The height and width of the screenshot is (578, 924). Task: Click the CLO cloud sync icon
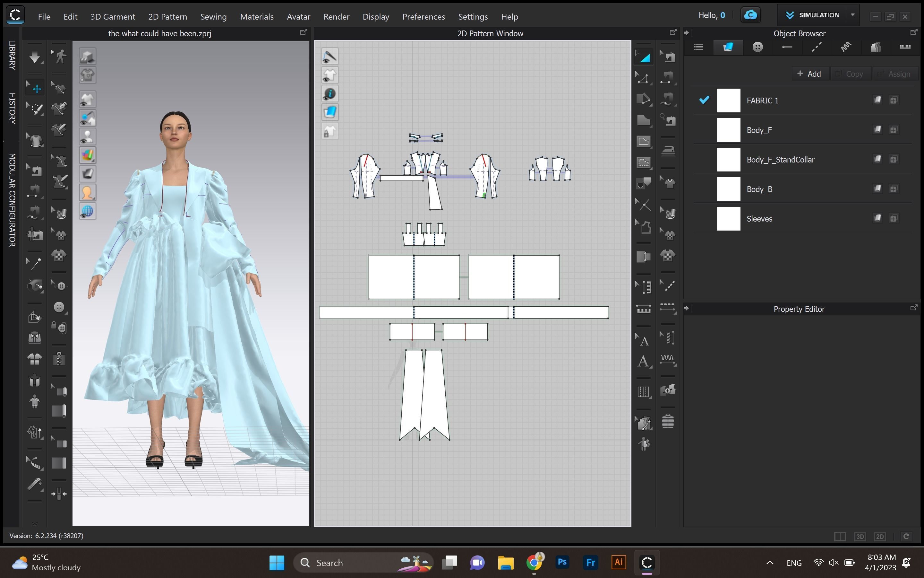[x=750, y=15]
